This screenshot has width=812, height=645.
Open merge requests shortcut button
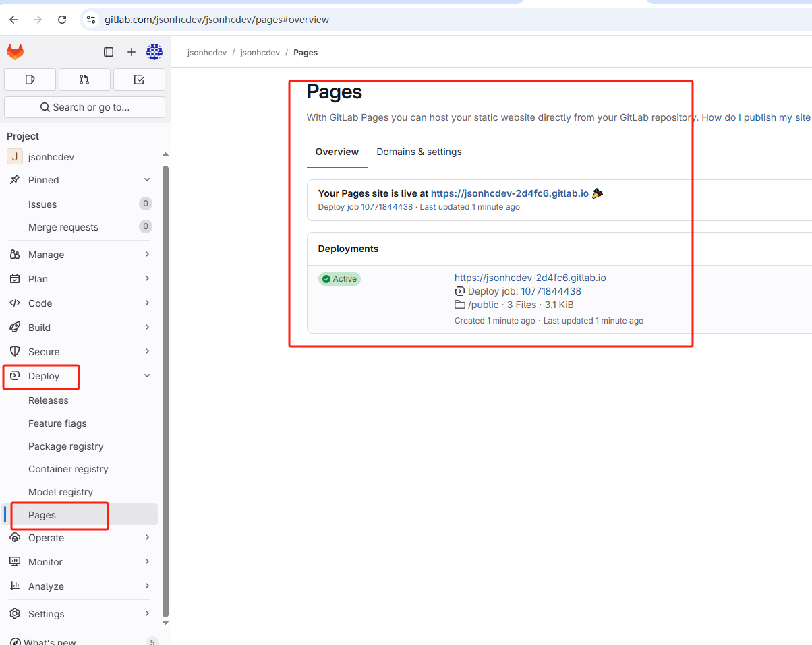click(84, 80)
